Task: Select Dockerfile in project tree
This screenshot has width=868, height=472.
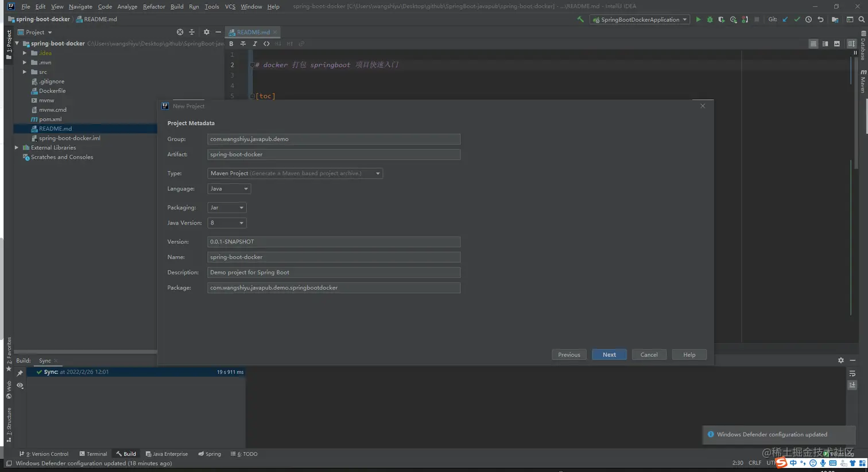Action: pyautogui.click(x=52, y=91)
